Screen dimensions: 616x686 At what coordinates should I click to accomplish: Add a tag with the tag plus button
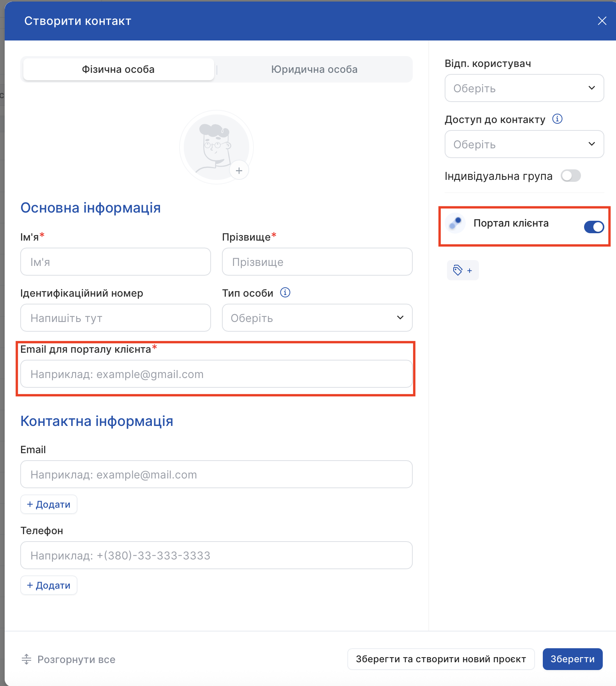click(463, 270)
